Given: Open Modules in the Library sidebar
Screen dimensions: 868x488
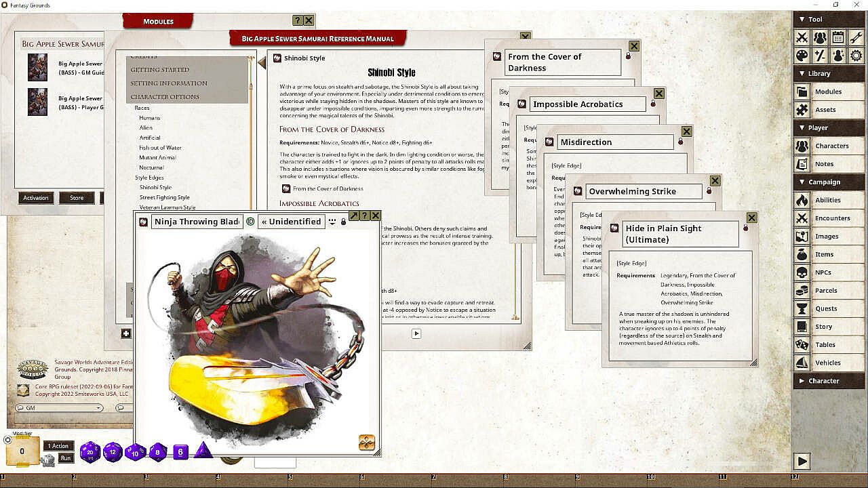Looking at the screenshot, I should pos(829,91).
